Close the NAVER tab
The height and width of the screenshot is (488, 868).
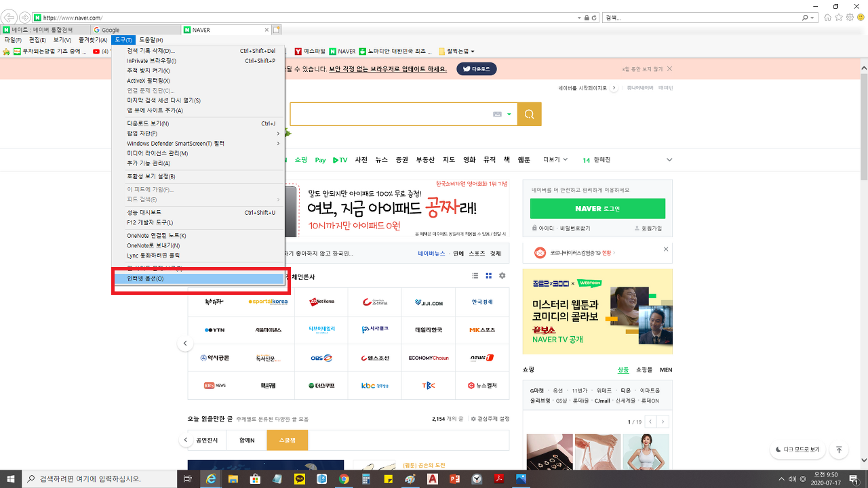coord(267,30)
